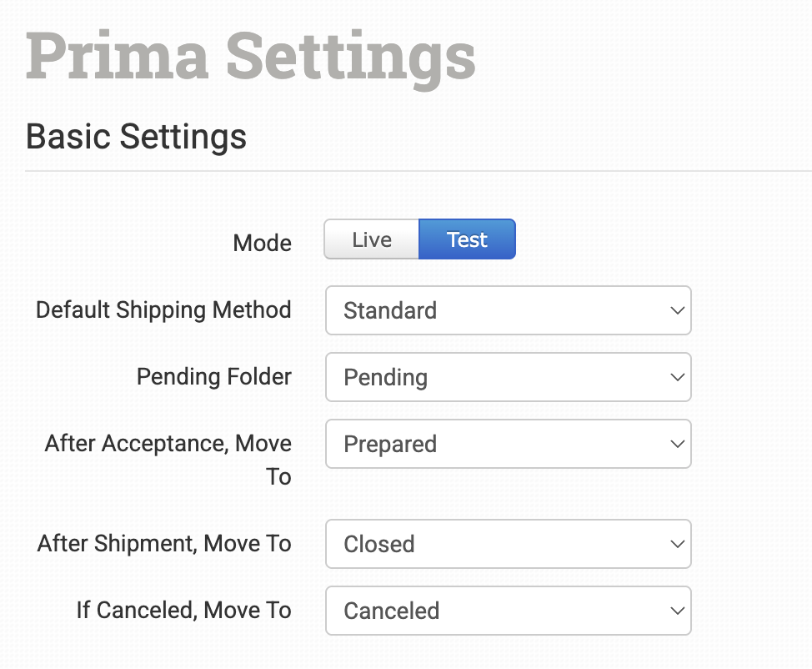Click the Mode field label
Viewport: 812px width, 669px height.
tap(262, 244)
